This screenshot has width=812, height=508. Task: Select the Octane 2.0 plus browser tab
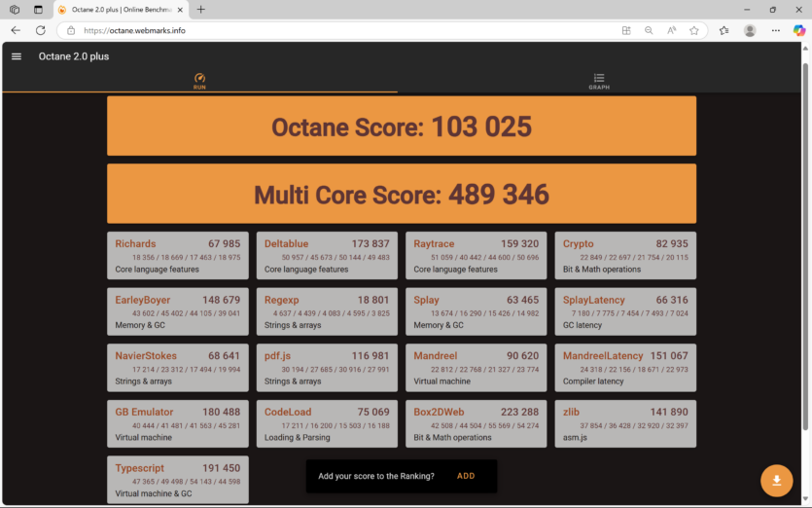click(x=122, y=10)
